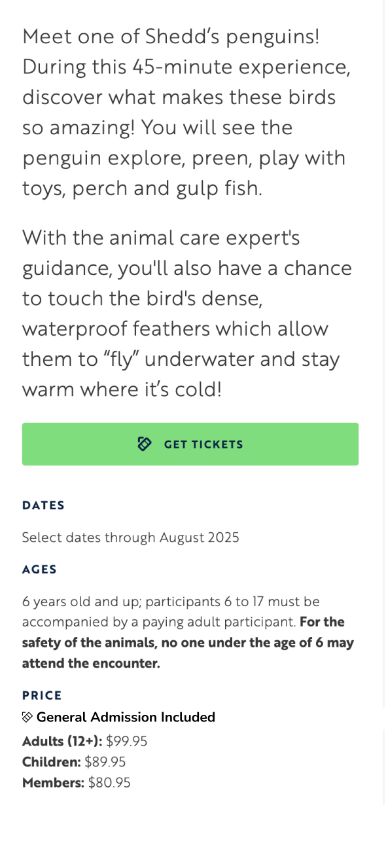Click the Select dates through August 2025 text
The width and height of the screenshot is (386, 868).
point(131,538)
